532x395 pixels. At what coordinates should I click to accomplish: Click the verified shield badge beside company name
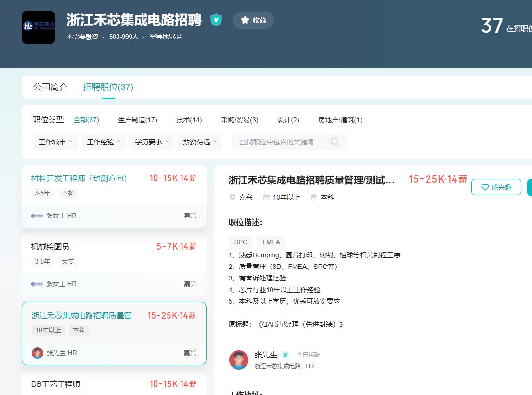point(216,20)
